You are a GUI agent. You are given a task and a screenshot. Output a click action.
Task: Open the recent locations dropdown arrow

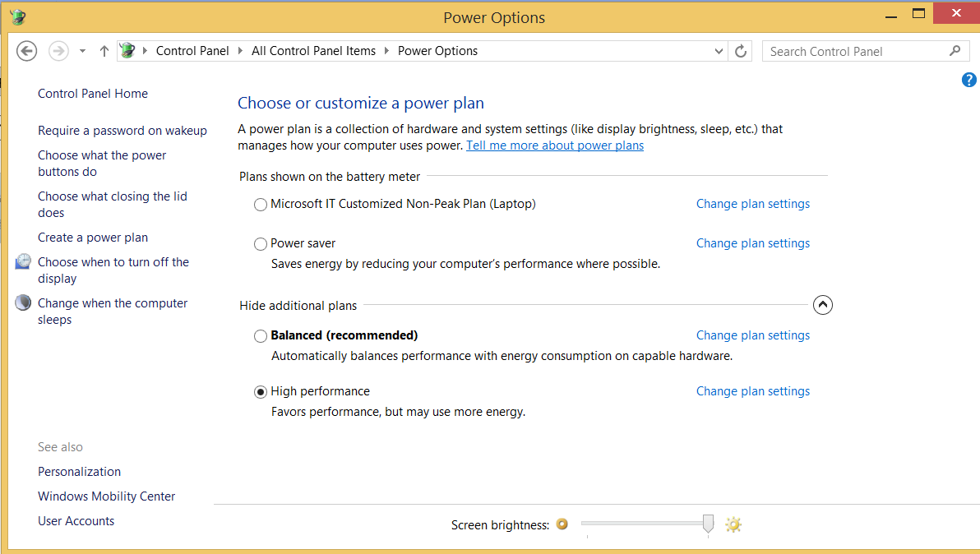(82, 51)
